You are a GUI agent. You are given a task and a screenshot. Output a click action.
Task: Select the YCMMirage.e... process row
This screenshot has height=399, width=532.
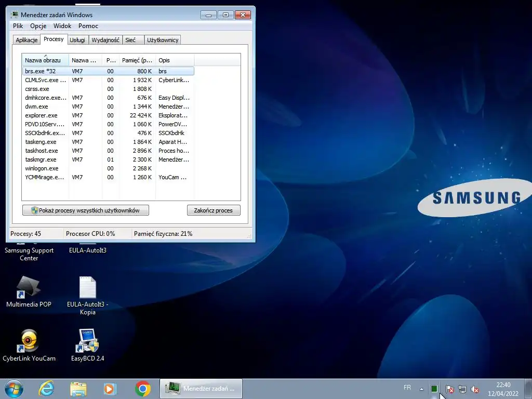(108, 177)
